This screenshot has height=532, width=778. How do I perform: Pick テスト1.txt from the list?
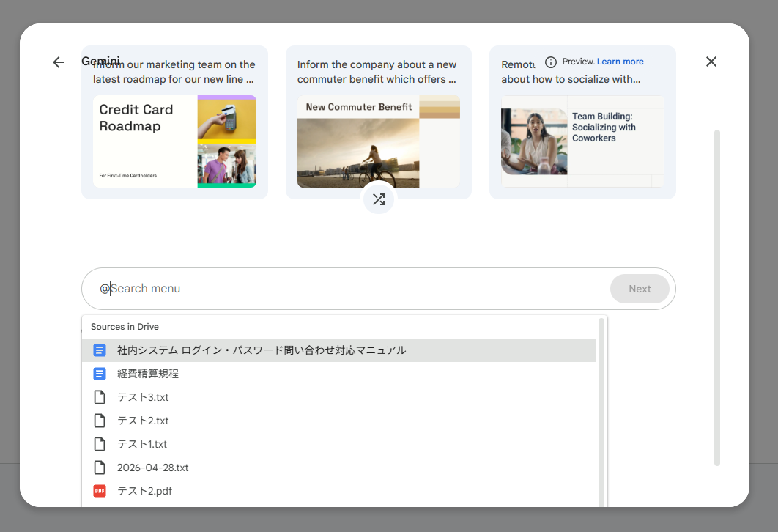point(338,444)
